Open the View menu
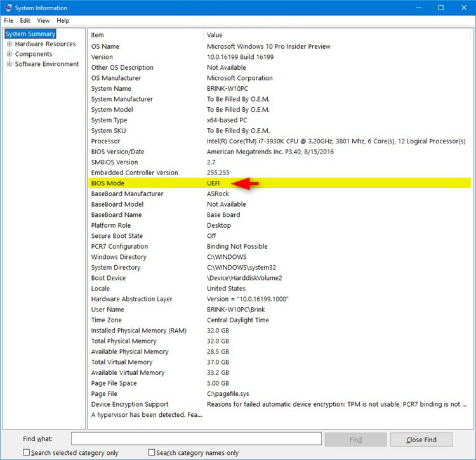The image size is (476, 460). pyautogui.click(x=43, y=21)
